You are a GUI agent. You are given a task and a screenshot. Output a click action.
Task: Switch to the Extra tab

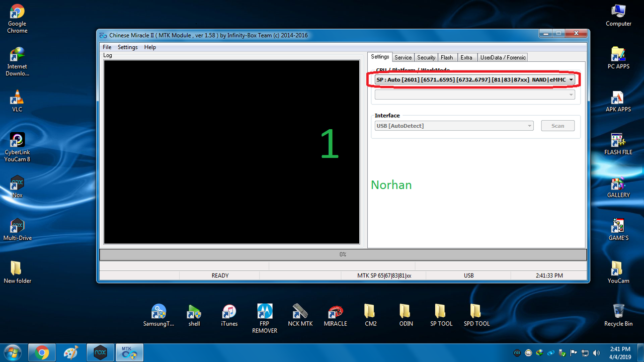[466, 57]
